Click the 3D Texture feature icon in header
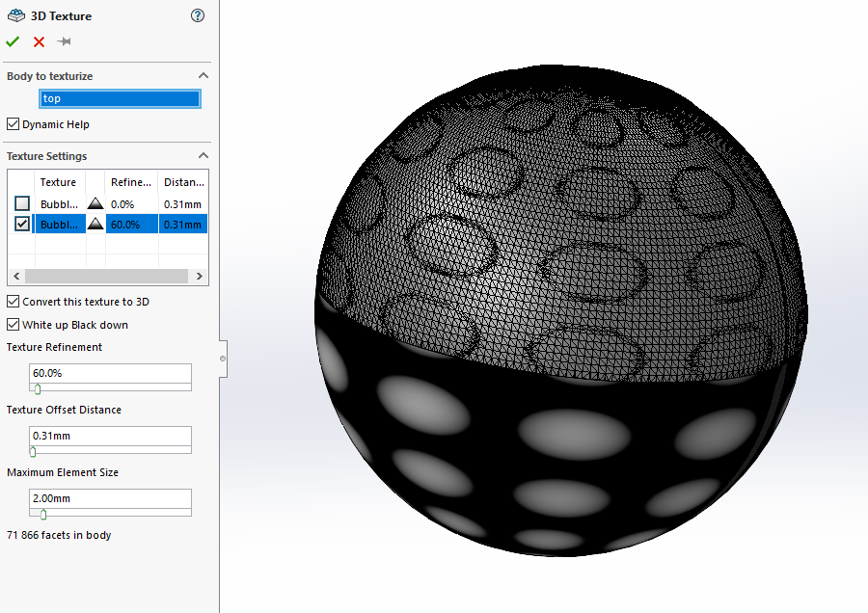Screen dimensions: 868x613 14,15
